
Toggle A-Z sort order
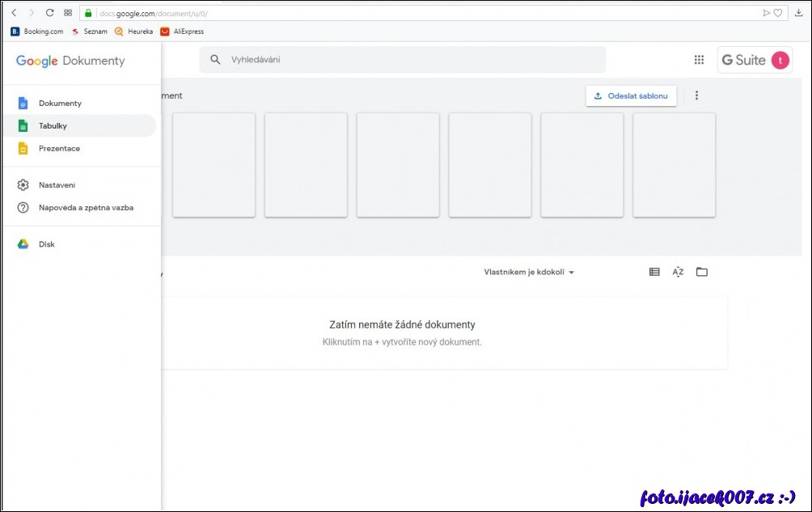pos(678,272)
